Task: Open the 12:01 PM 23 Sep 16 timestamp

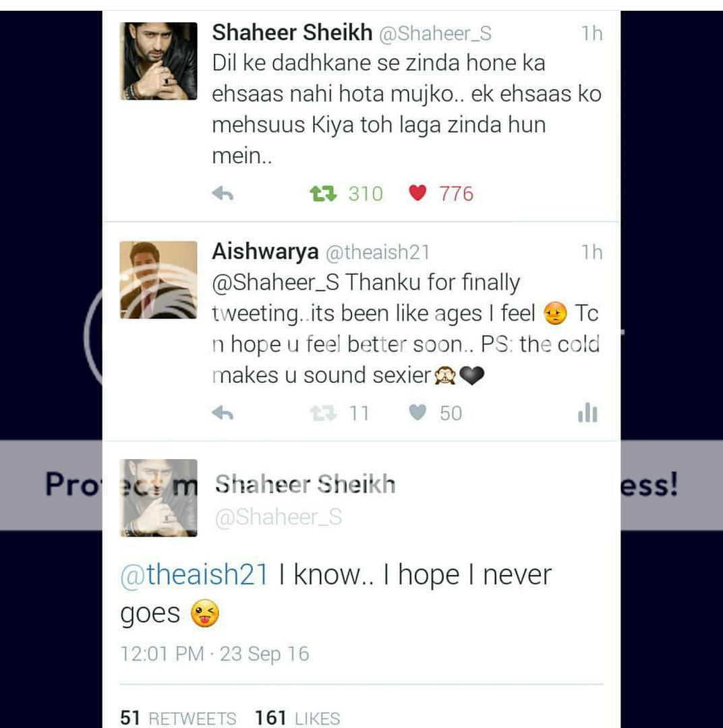Action: 214,654
